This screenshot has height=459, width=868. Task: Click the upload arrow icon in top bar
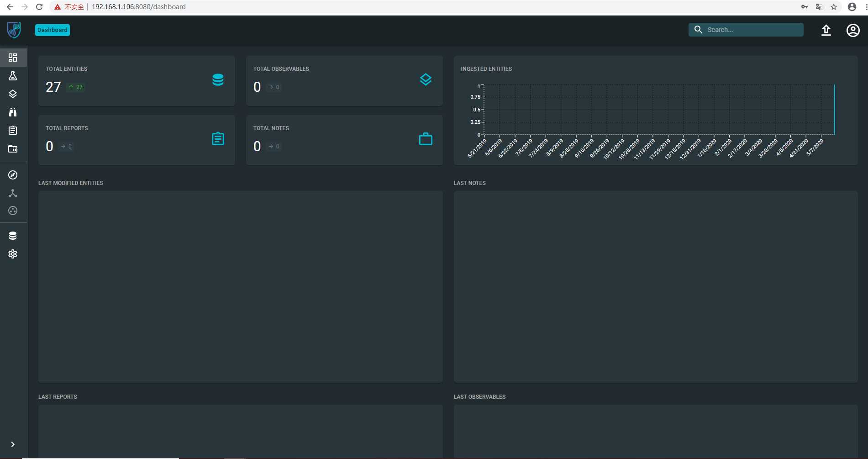pyautogui.click(x=826, y=30)
